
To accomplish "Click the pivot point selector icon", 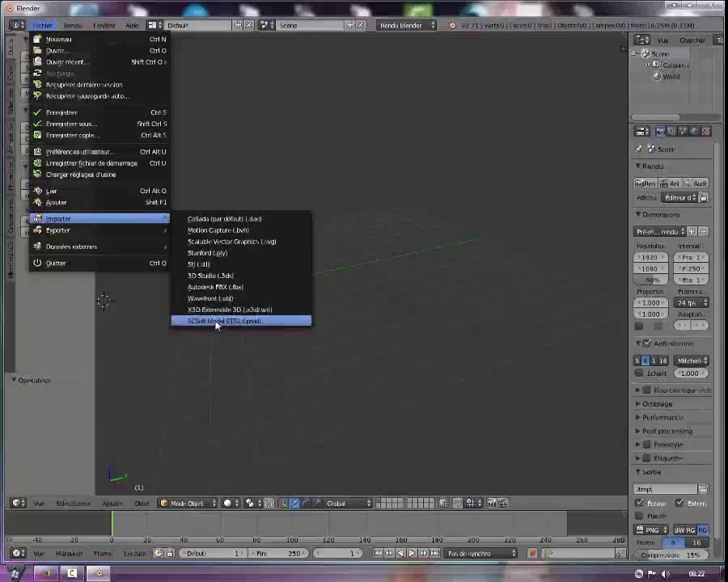I will (x=253, y=503).
